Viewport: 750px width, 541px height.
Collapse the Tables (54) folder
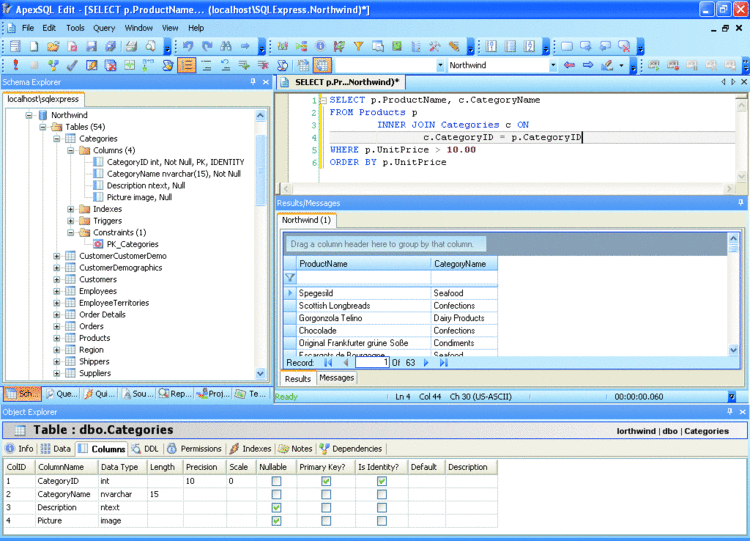tap(43, 127)
